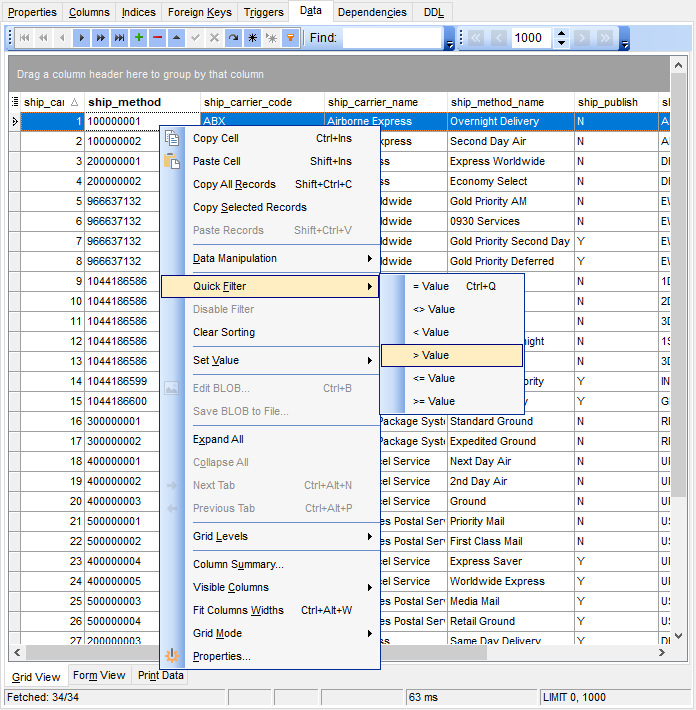Insert a new record with the green plus

click(x=139, y=38)
